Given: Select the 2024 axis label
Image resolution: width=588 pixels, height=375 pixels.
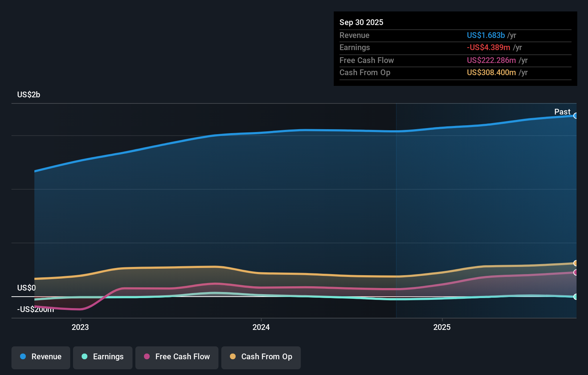Looking at the screenshot, I should pos(261,327).
